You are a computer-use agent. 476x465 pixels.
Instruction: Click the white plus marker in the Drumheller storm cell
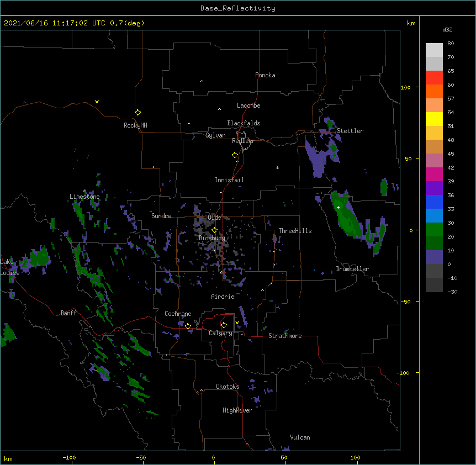click(x=338, y=207)
